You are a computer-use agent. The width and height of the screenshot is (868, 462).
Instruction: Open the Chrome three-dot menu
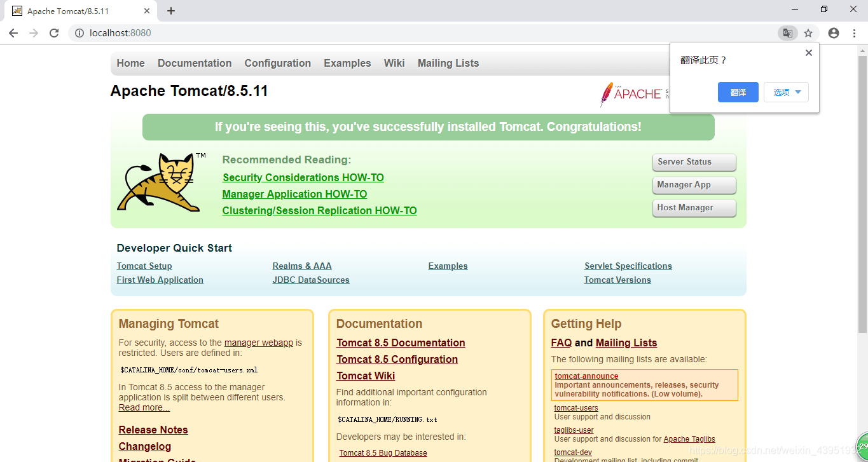(854, 33)
